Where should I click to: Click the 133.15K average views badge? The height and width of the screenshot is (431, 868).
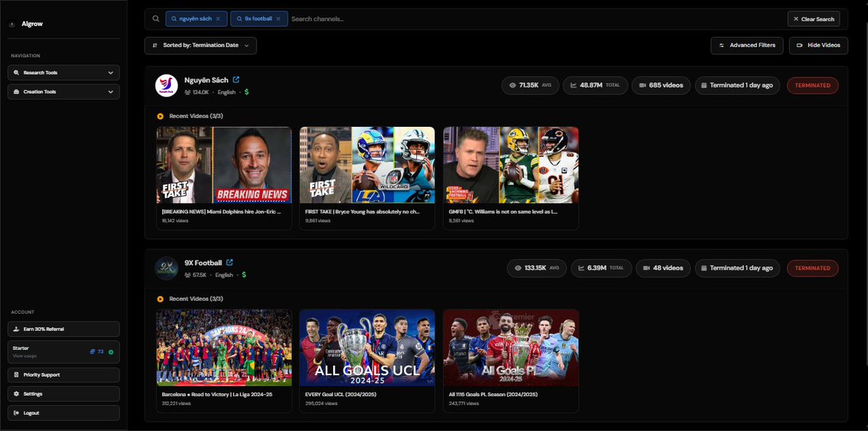click(x=537, y=268)
